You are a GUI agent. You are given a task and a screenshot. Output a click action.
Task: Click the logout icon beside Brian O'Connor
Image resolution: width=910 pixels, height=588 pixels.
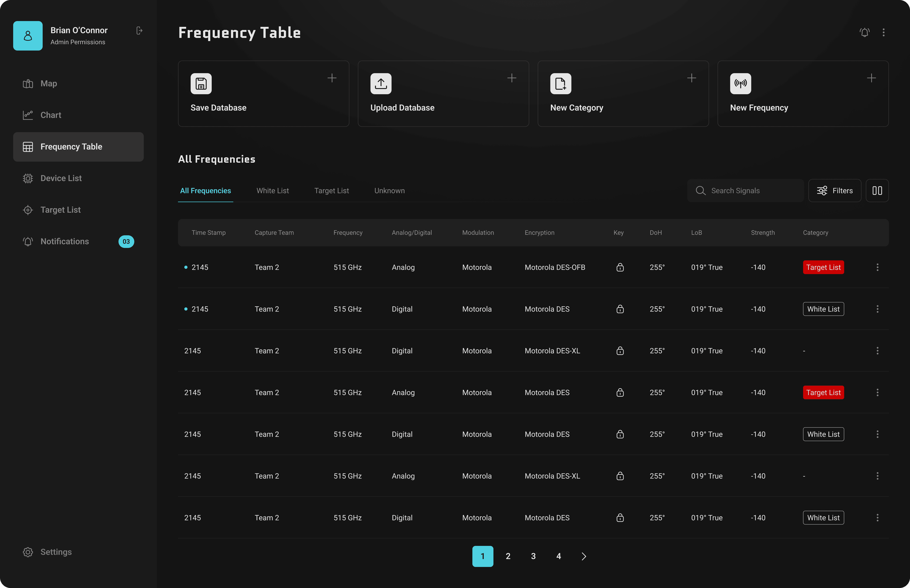(139, 31)
